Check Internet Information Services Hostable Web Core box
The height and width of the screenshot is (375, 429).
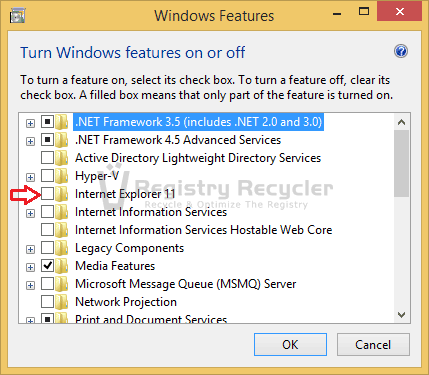pos(47,230)
